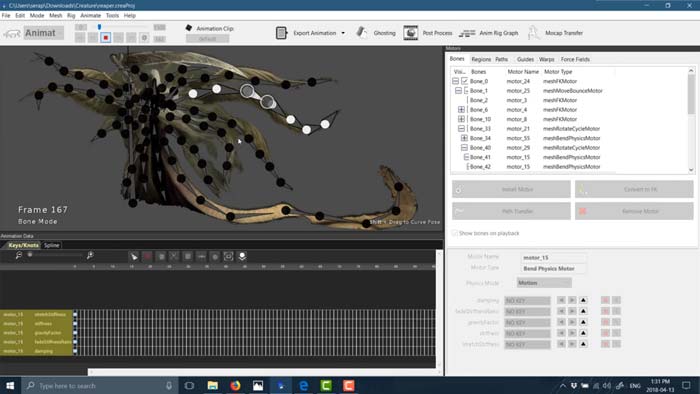Open Mocap Transfer
700x394 pixels.
[x=555, y=33]
